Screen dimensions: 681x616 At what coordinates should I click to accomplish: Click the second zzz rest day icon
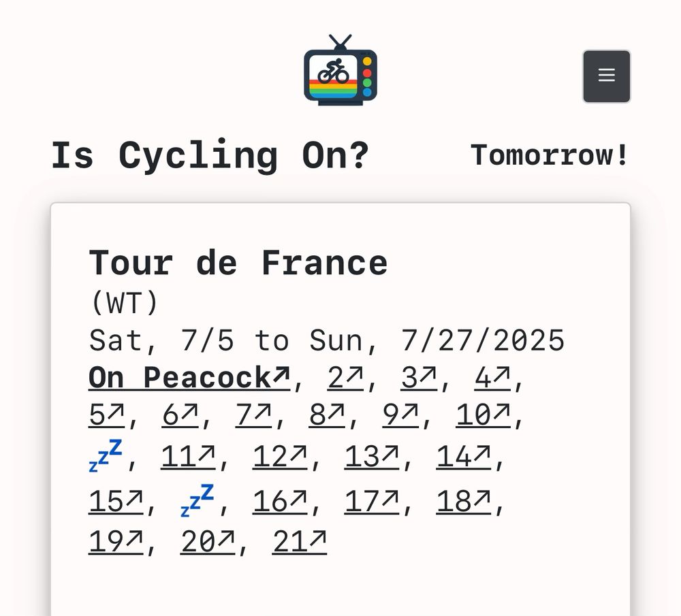(x=197, y=500)
